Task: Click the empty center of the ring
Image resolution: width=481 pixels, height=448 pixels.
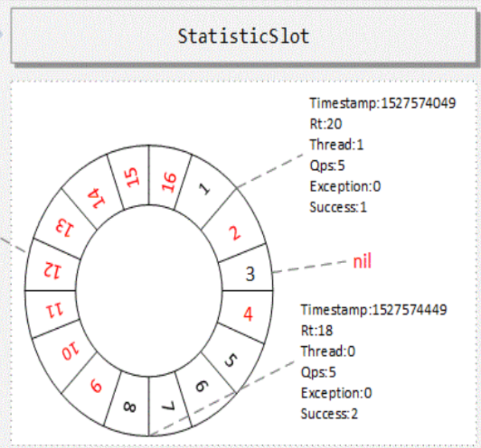Action: [x=149, y=290]
